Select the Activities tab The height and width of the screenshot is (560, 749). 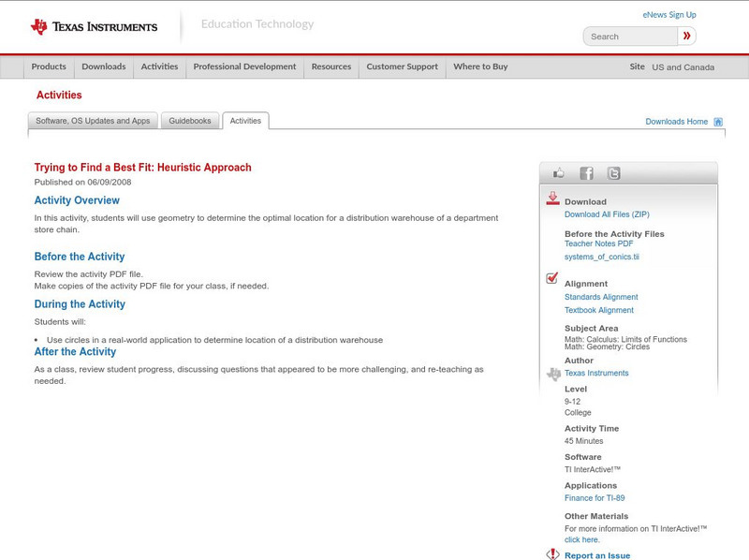pyautogui.click(x=244, y=120)
